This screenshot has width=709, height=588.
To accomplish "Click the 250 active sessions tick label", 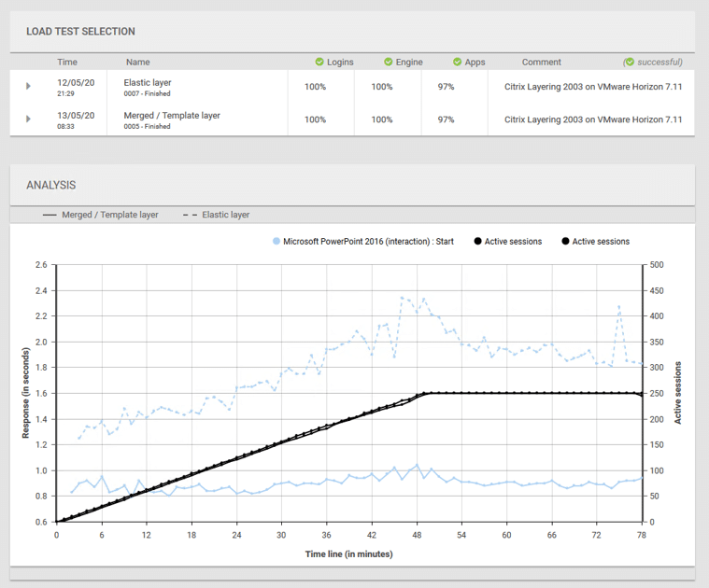I will tap(657, 393).
